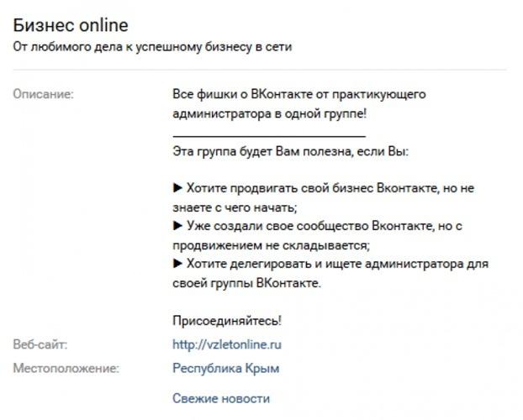Screen dimensions: 523x420
Task: Click the Республика Крым location link
Action: [x=226, y=368]
